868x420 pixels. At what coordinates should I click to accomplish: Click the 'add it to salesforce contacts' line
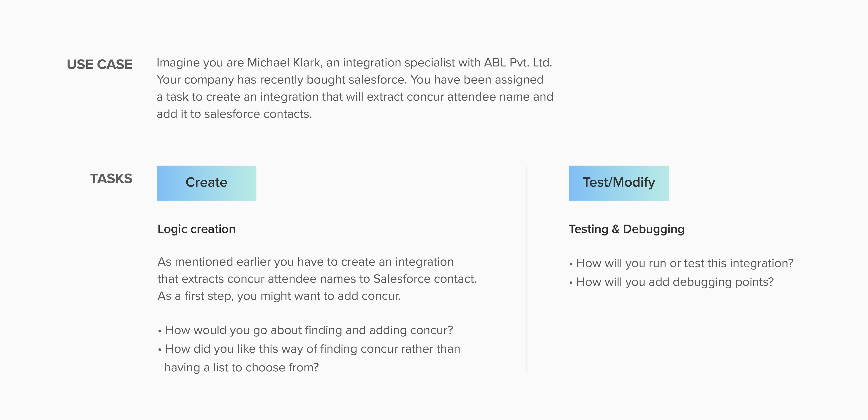(x=234, y=114)
